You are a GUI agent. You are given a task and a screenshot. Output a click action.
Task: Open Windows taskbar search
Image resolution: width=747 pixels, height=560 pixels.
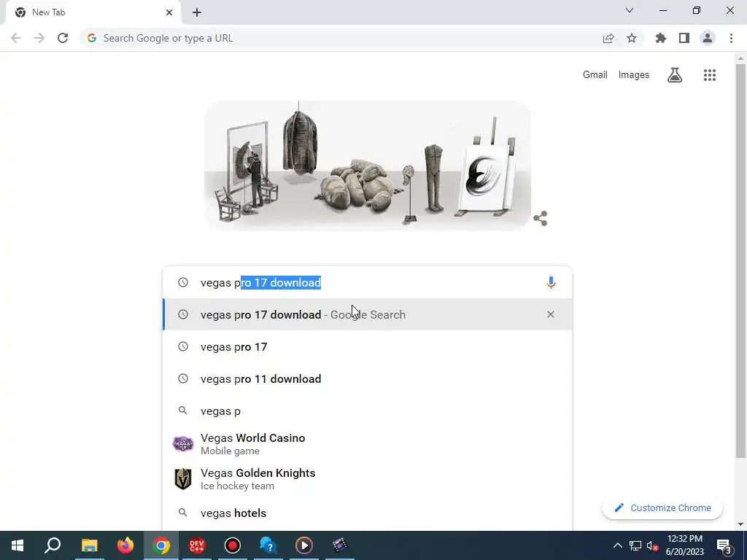pos(53,545)
